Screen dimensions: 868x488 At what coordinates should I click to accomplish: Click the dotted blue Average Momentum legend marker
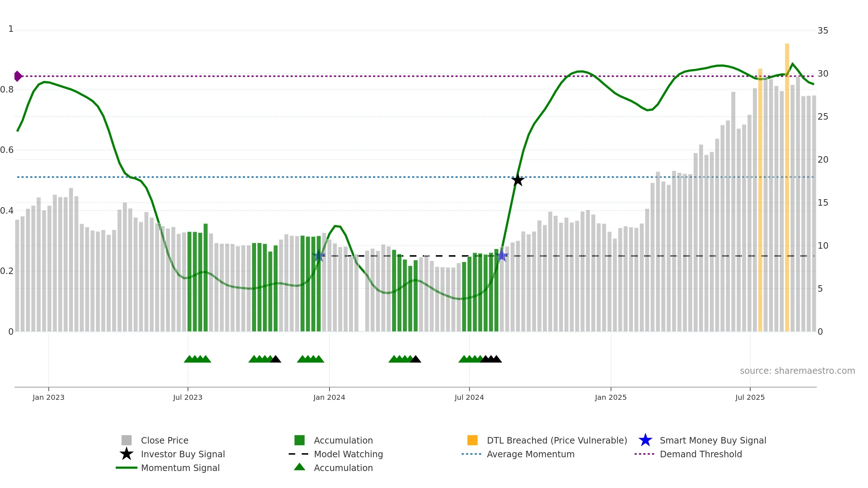click(472, 454)
